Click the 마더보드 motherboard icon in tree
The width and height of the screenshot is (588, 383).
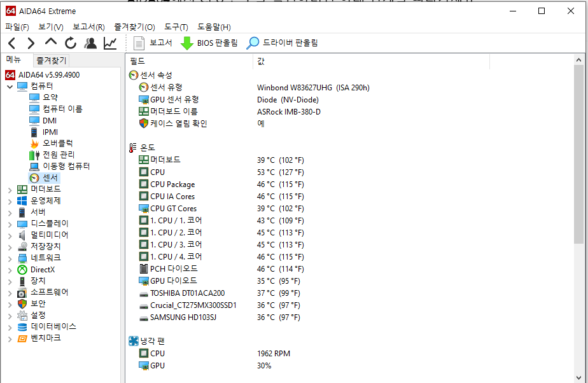22,190
